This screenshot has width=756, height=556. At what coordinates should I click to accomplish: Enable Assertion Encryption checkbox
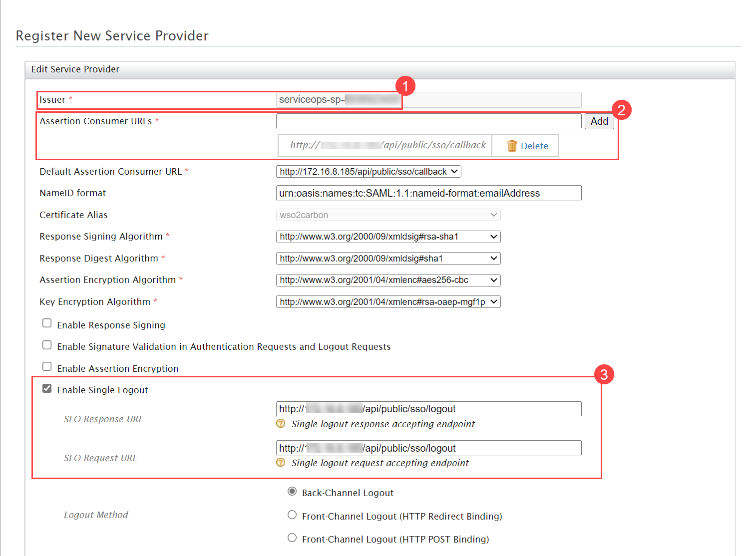pyautogui.click(x=46, y=366)
